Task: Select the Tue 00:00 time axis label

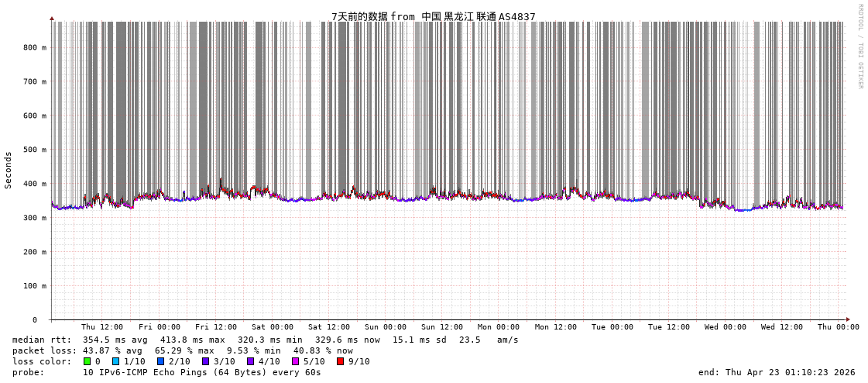Action: [612, 327]
